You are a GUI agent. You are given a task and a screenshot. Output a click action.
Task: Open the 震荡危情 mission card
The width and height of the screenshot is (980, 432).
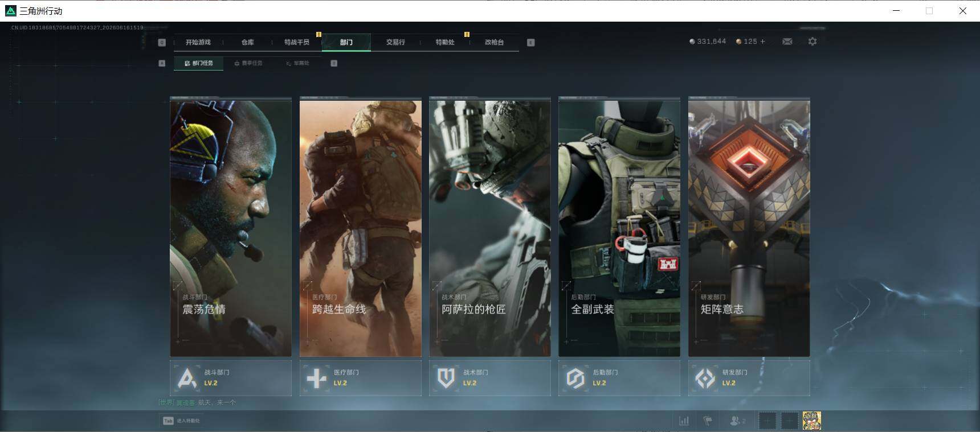click(x=231, y=227)
